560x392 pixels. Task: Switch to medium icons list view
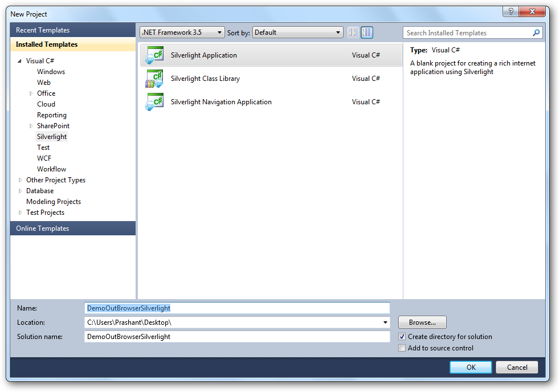click(367, 32)
